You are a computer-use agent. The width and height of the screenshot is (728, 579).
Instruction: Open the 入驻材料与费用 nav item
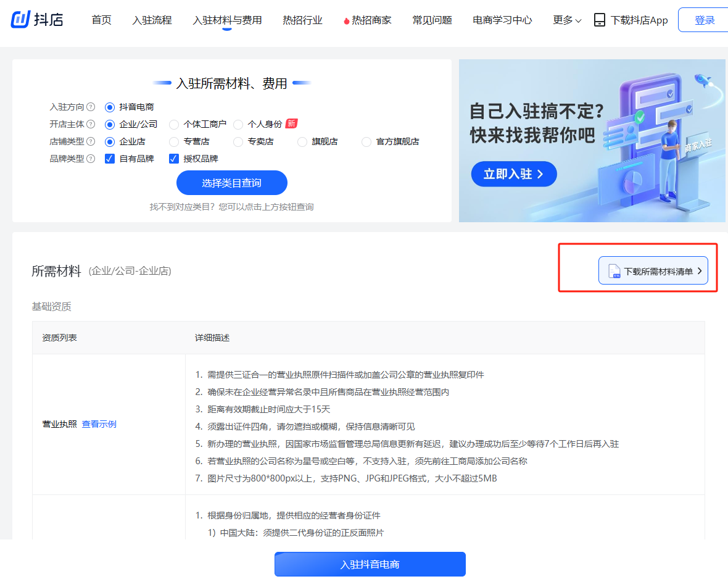click(227, 20)
